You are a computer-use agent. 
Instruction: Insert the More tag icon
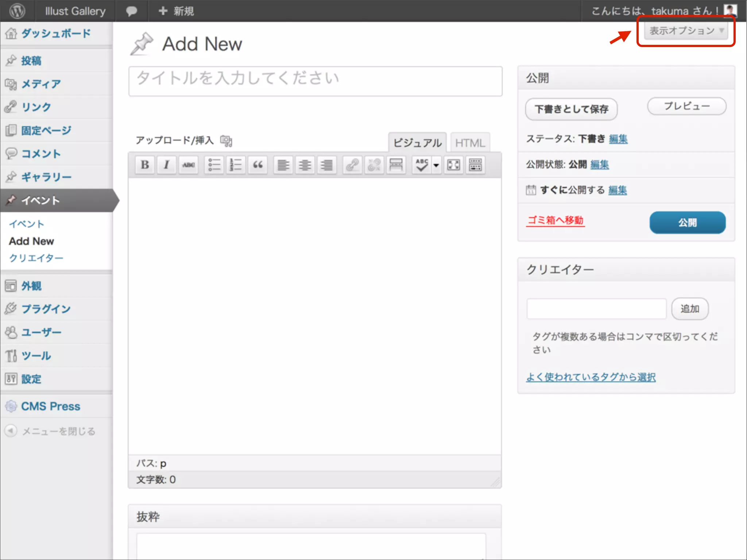[x=396, y=165]
